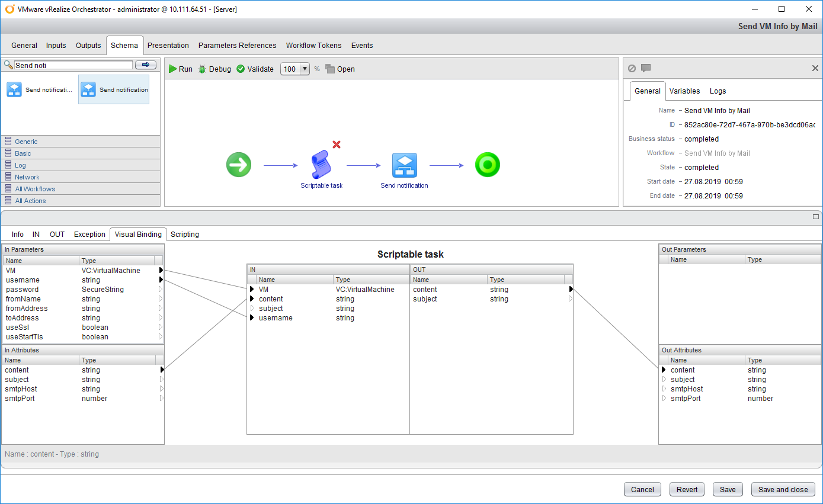
Task: Click Validate in the schema toolbar
Action: point(255,69)
